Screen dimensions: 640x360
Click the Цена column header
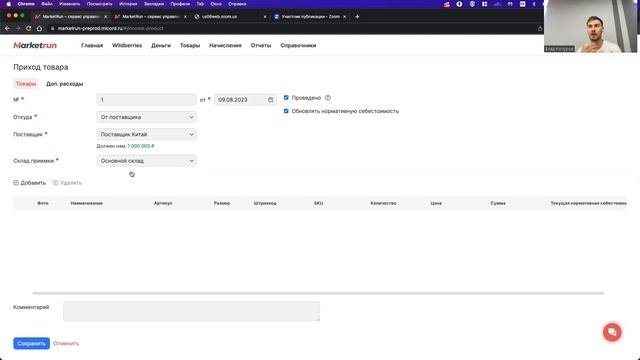(436, 203)
